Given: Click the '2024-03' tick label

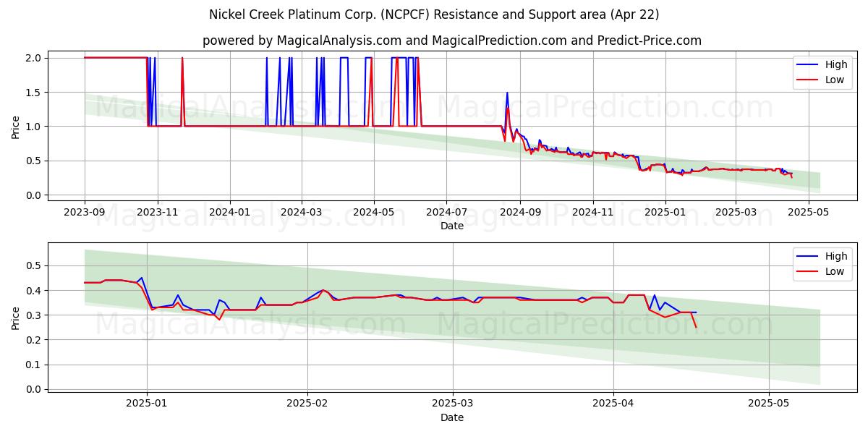Looking at the screenshot, I should click(x=302, y=212).
